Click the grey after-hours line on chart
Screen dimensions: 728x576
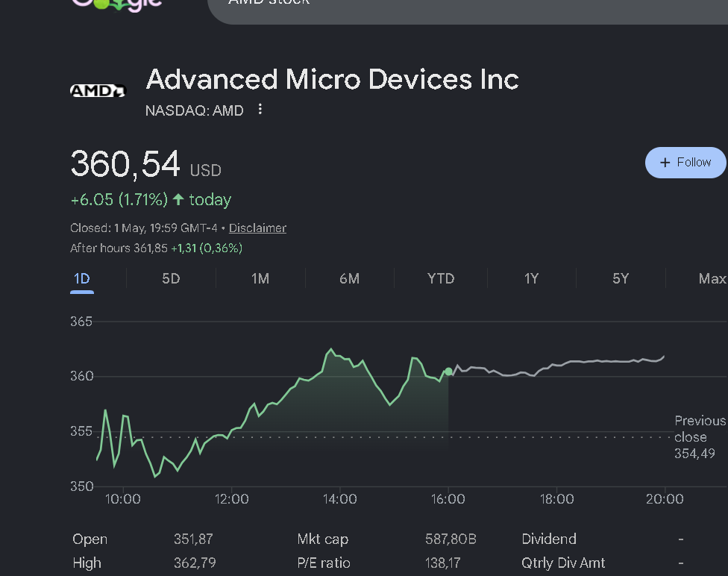pyautogui.click(x=557, y=365)
